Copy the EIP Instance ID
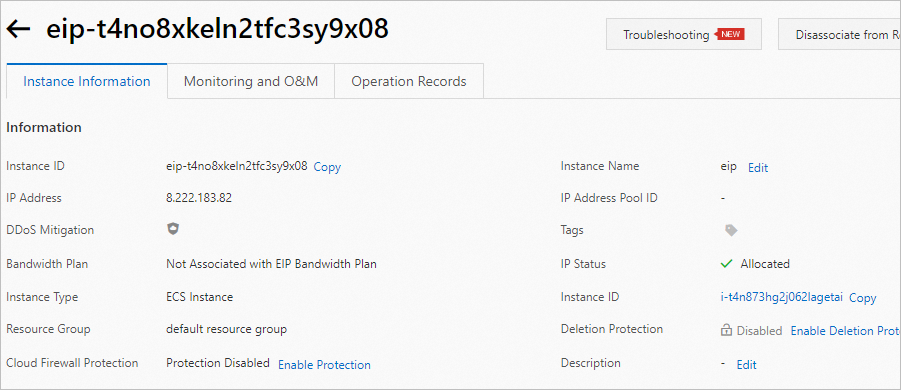 [x=328, y=167]
